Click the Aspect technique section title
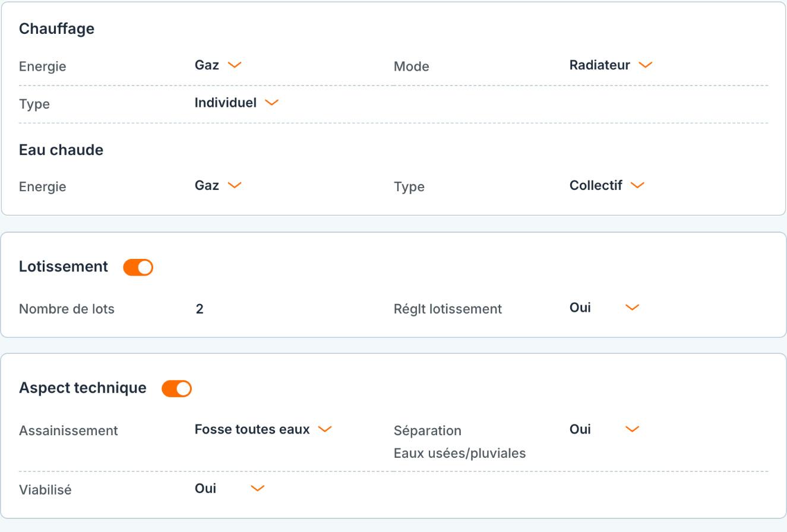787x532 pixels. [x=83, y=388]
